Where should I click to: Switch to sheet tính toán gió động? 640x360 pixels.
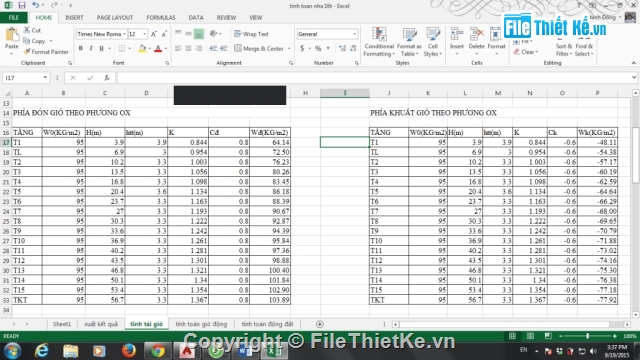point(201,324)
